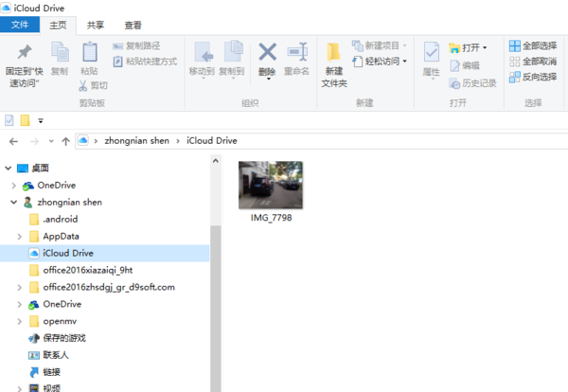Click the Move To icon
This screenshot has width=568, height=392.
pos(202,52)
